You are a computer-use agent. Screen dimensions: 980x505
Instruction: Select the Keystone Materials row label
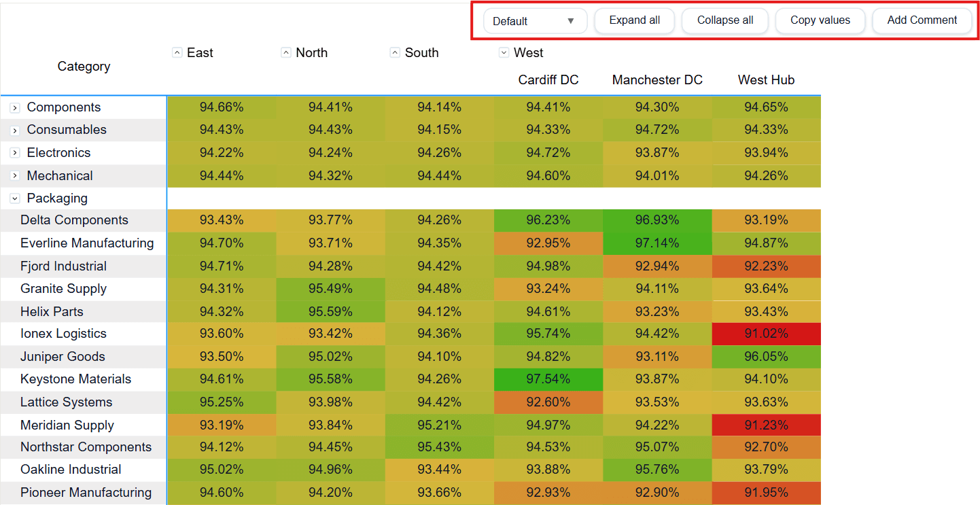(x=75, y=379)
